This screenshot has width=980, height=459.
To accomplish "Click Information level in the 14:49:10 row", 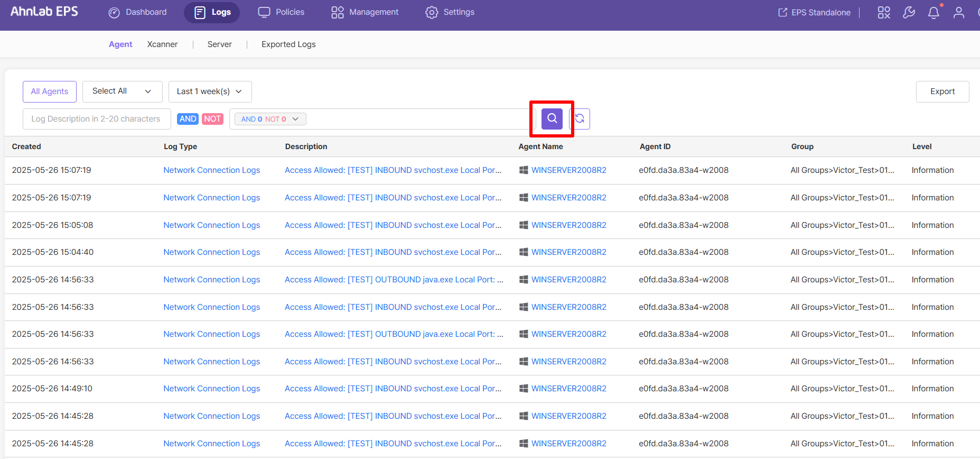I will 932,389.
